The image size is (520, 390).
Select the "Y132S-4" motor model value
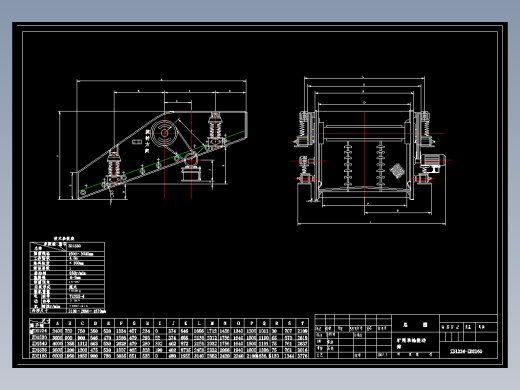(77, 296)
